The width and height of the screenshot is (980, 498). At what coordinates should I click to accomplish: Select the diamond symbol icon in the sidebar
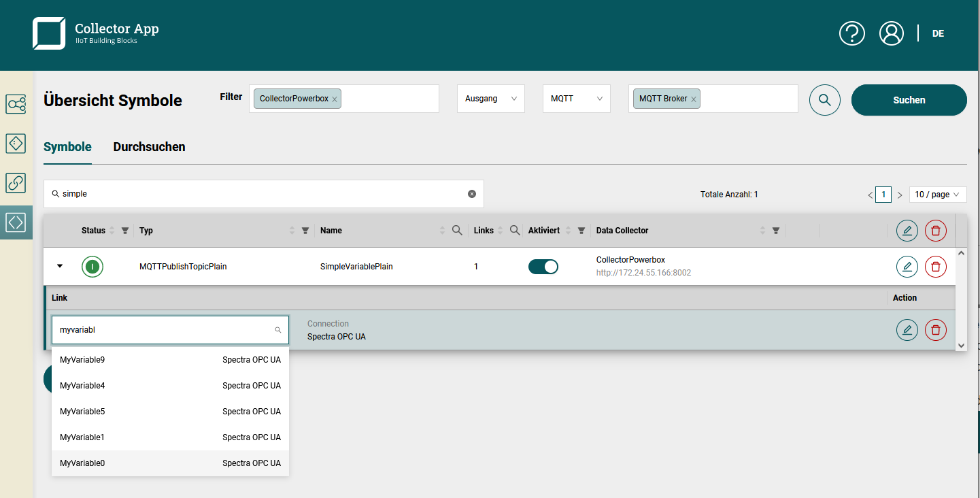tap(15, 144)
